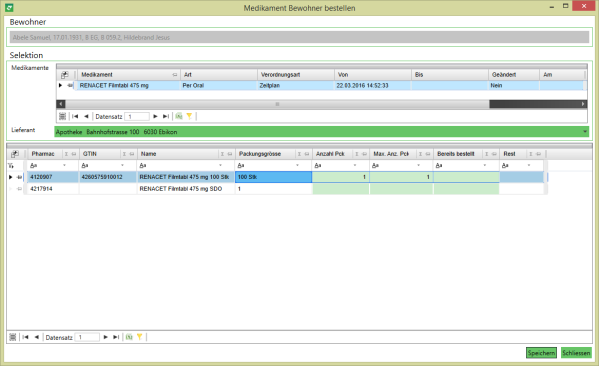Toggle pin on Bereits bestellt column header
Viewport: 599px width, 366px height.
coord(494,154)
